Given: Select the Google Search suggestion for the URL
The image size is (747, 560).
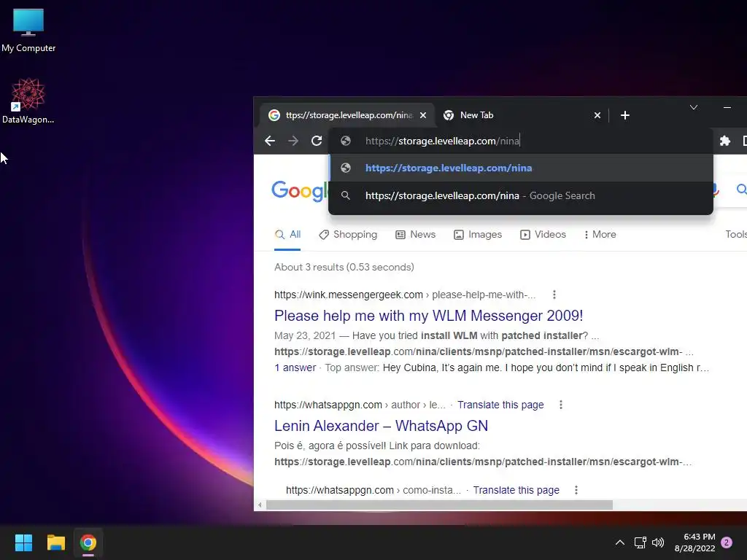Looking at the screenshot, I should pos(521,195).
